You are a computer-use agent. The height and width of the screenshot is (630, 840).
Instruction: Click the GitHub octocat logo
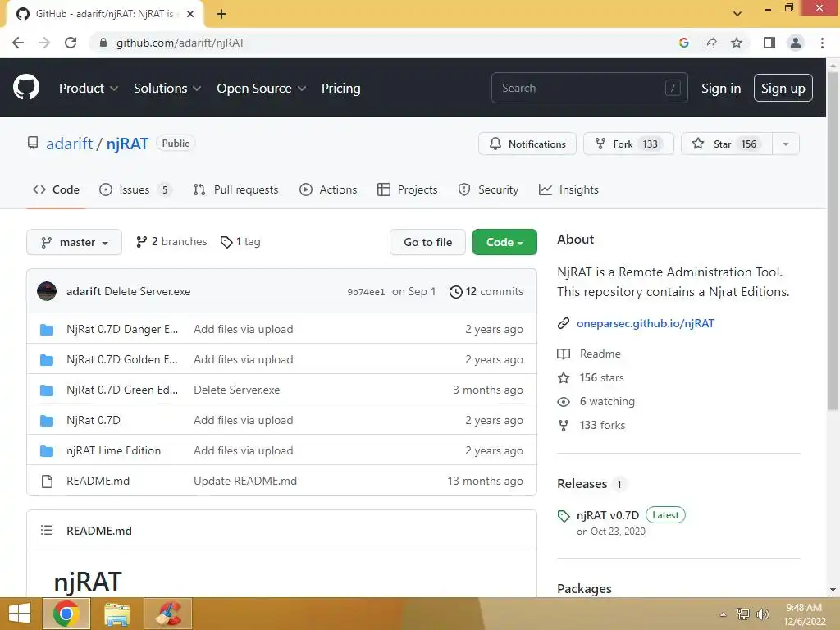click(26, 88)
